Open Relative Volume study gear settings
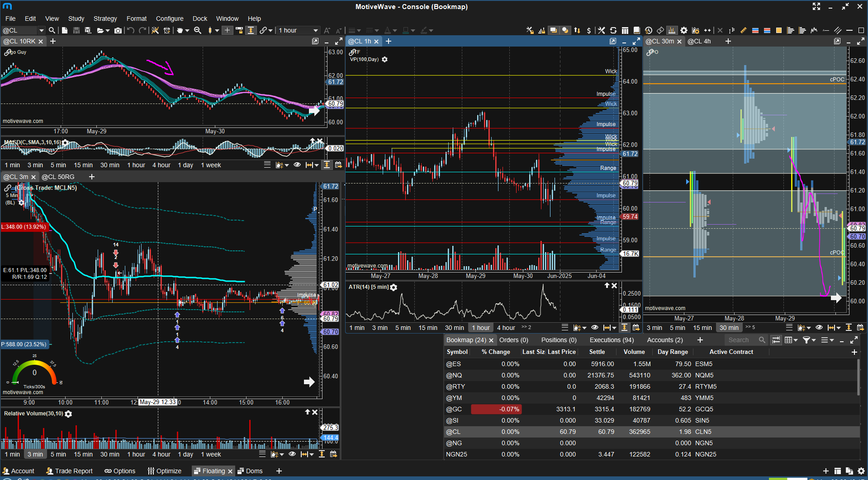The image size is (868, 480). 68,414
